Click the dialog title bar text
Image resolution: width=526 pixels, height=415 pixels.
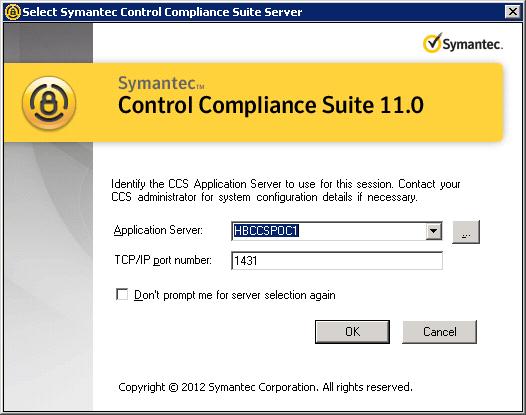(x=162, y=12)
